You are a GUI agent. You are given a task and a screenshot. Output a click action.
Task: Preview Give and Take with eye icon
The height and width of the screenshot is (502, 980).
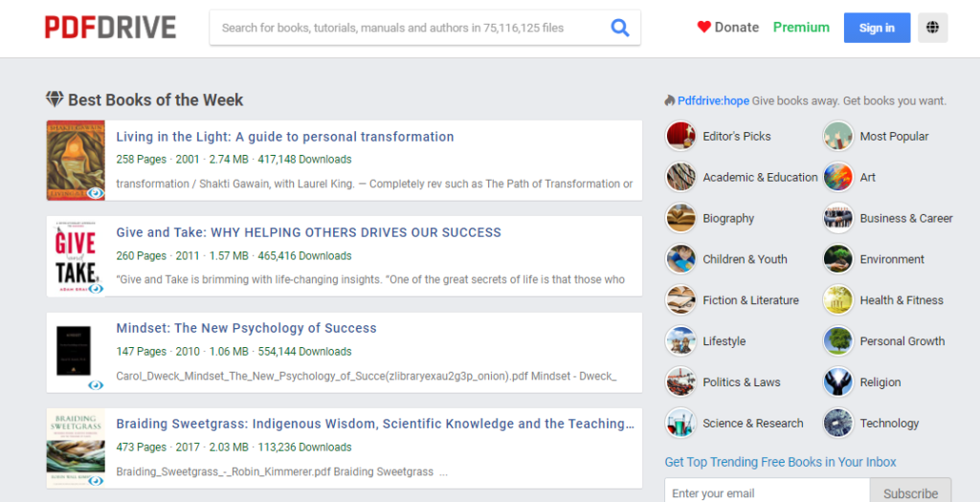point(96,289)
